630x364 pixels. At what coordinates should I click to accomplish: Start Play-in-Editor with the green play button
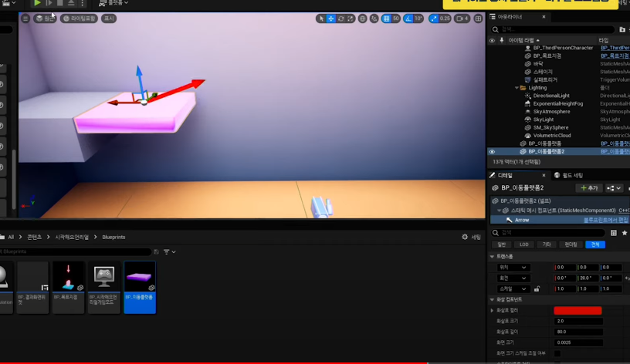37,3
